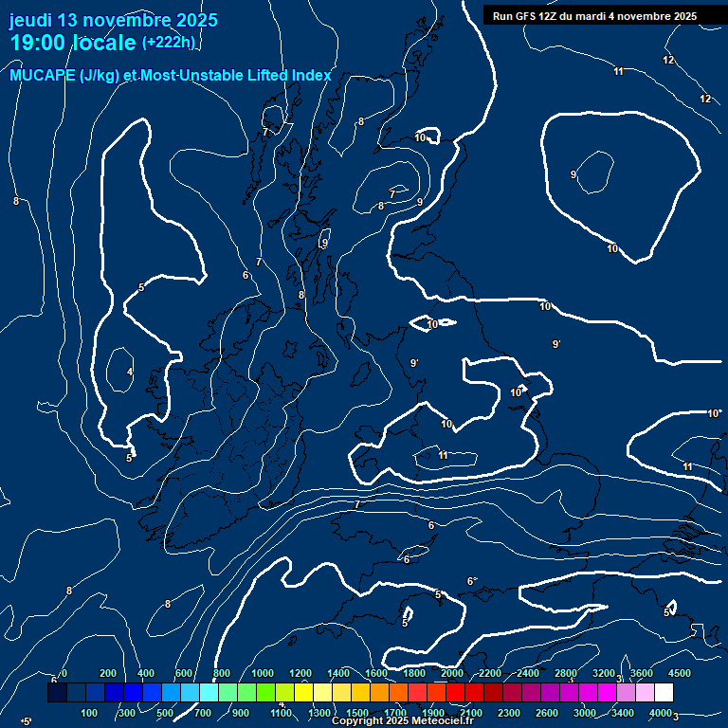Click the legend value '1800'
Screen dimensions: 728x728
tap(414, 673)
